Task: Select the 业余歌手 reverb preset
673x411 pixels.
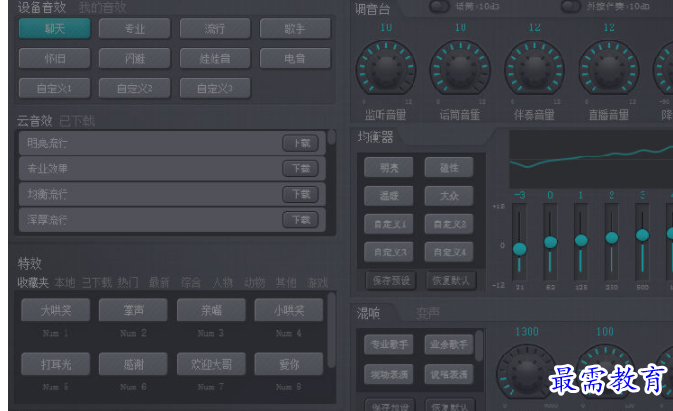Action: (x=449, y=345)
